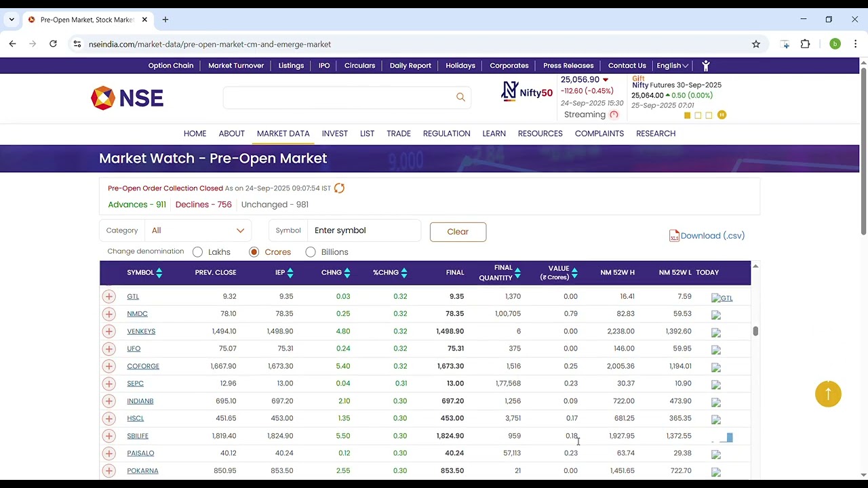The image size is (868, 488).
Task: Expand GTL row details
Action: (x=109, y=296)
